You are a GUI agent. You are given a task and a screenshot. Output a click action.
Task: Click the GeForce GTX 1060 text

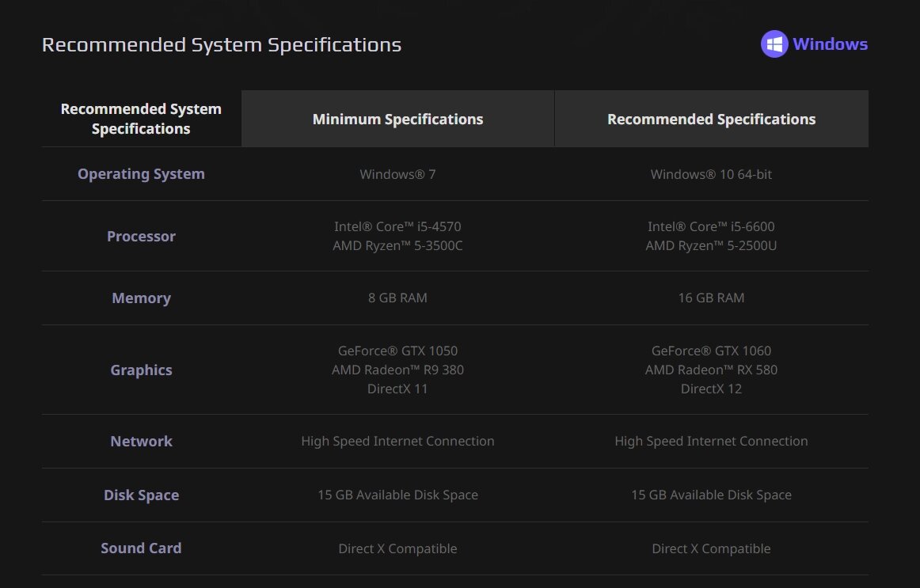pyautogui.click(x=711, y=351)
